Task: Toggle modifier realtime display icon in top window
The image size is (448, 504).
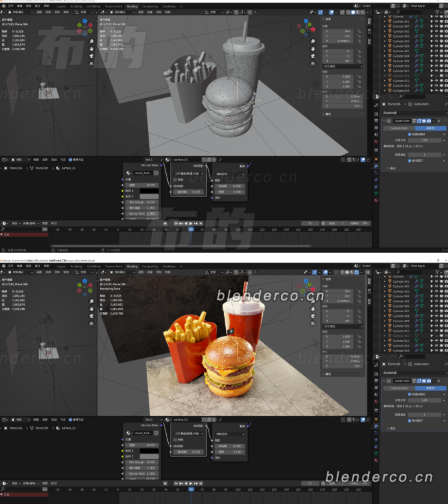Action: tap(424, 121)
